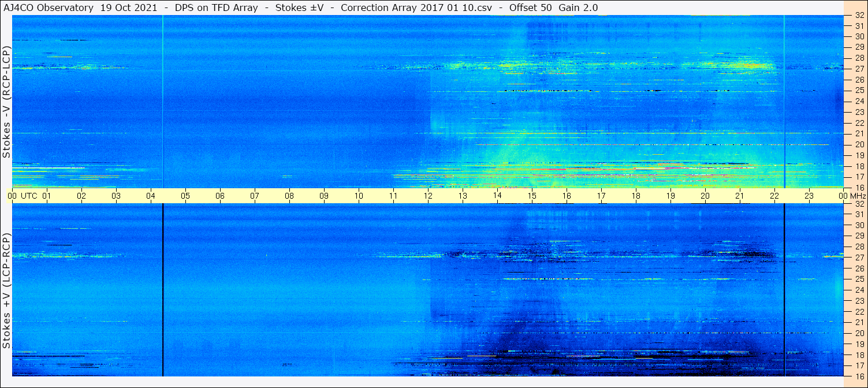The image size is (868, 388).
Task: Click the Stokes +V (LCP-RCP) axis label
Action: [6, 290]
